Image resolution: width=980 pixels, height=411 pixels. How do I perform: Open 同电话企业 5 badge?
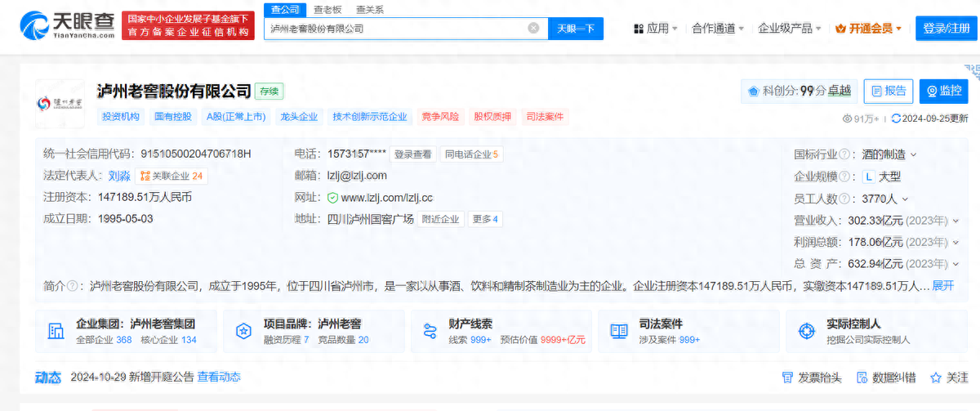coord(471,154)
